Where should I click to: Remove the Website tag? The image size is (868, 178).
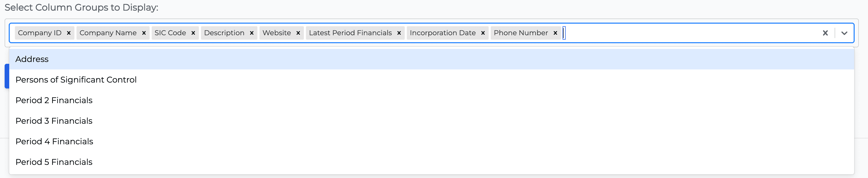pyautogui.click(x=298, y=33)
